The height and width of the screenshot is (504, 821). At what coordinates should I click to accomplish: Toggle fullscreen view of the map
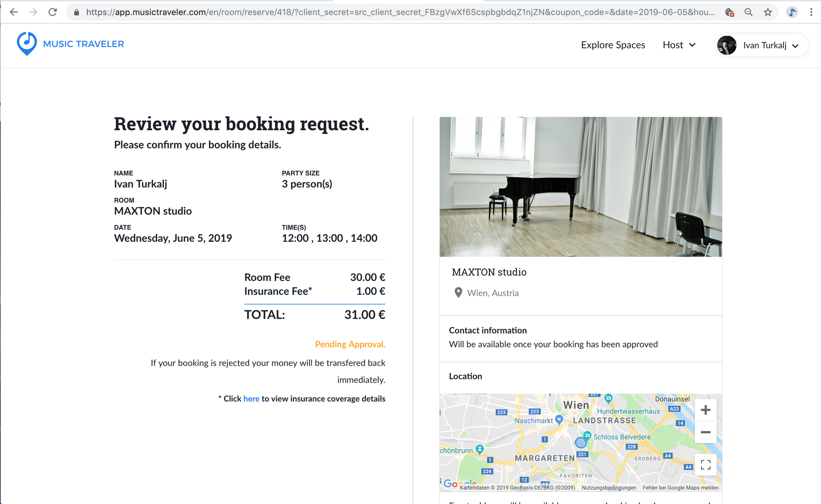[705, 464]
